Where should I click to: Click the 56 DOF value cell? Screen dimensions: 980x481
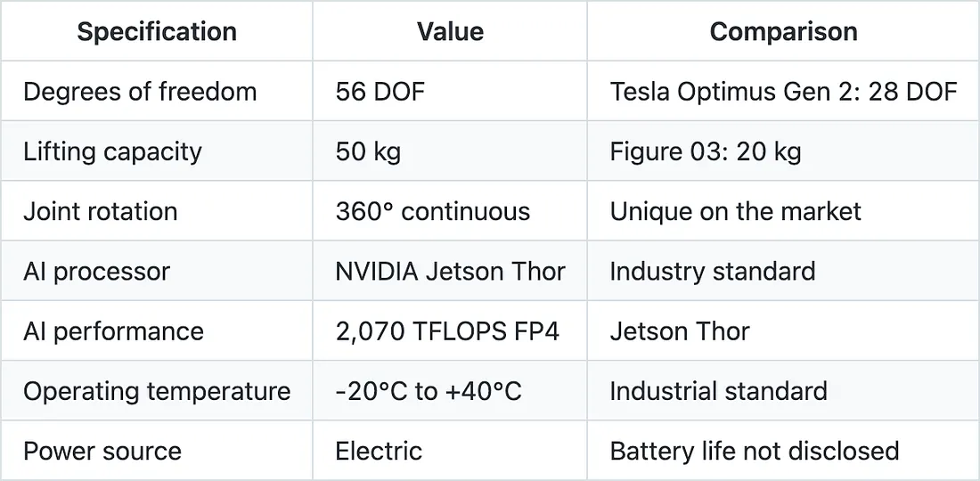click(380, 92)
